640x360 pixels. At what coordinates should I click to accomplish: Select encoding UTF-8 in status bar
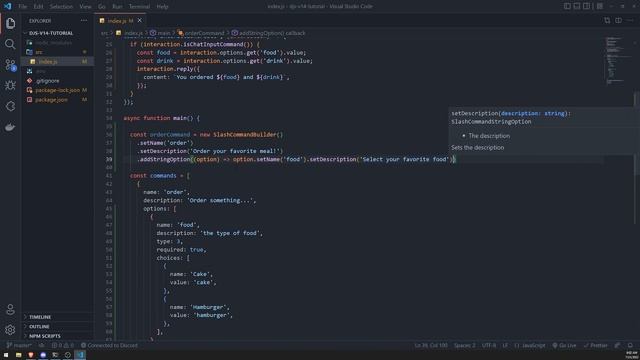489,345
